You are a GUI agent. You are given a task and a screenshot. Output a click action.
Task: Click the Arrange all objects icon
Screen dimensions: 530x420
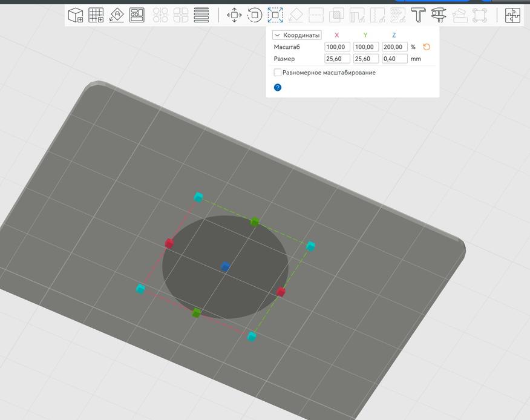137,15
